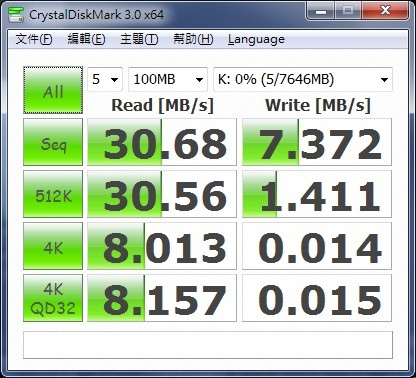Click the 512K write result 1.411
This screenshot has height=378, width=416.
(x=317, y=194)
